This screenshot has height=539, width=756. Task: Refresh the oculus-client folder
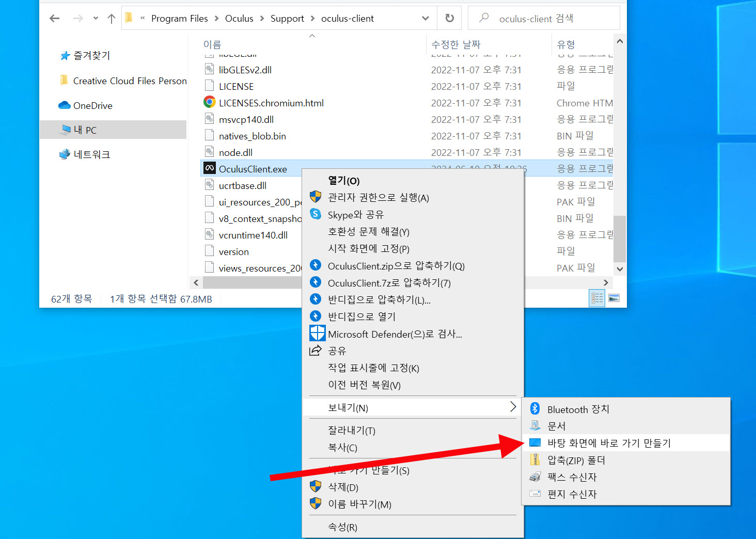(450, 19)
